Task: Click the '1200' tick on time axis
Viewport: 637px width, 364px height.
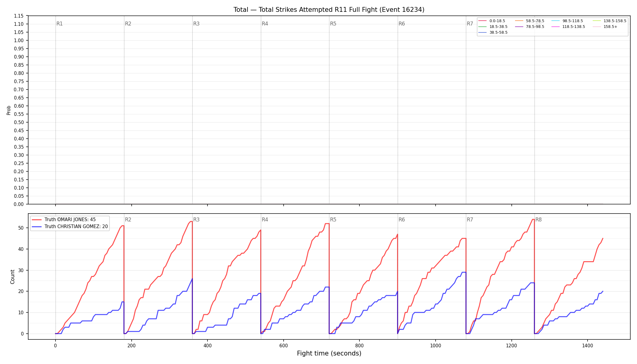Action: [x=512, y=345]
